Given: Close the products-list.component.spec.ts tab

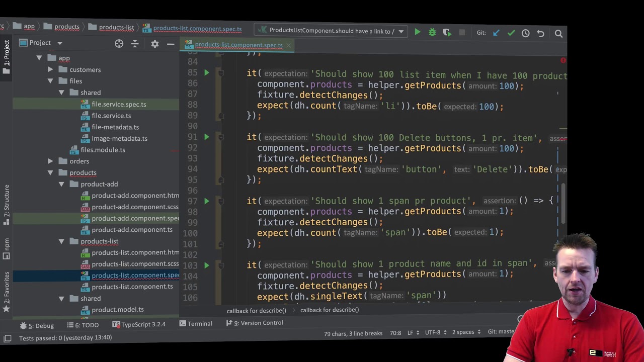Looking at the screenshot, I should click(288, 46).
